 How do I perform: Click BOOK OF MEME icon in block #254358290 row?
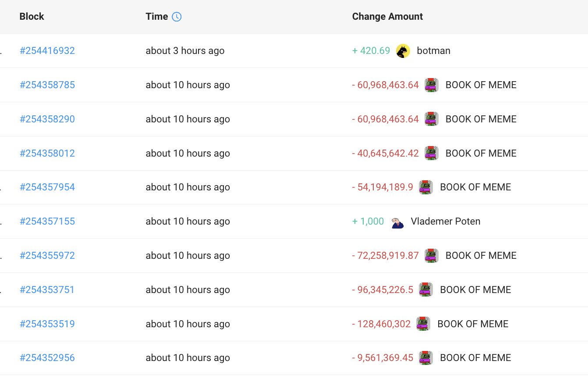tap(432, 119)
